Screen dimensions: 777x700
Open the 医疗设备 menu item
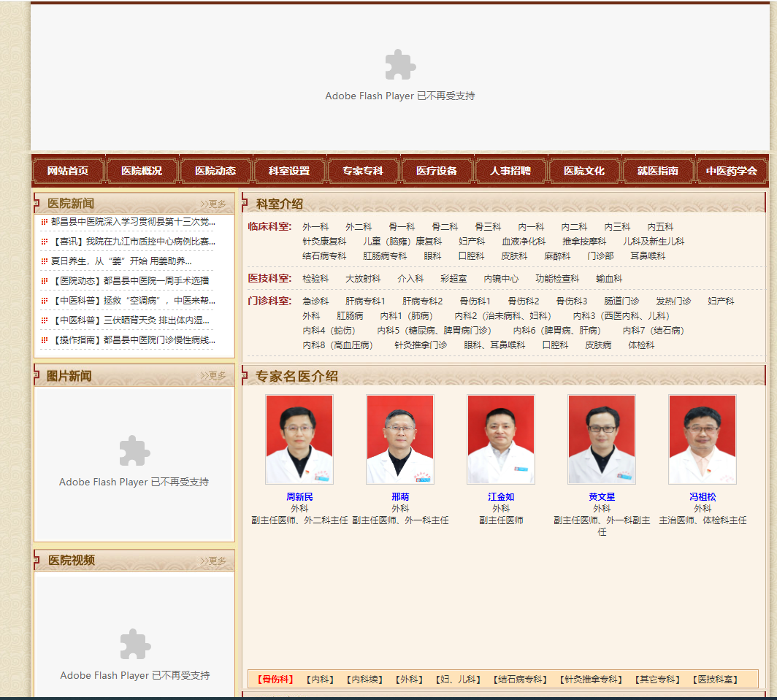[437, 171]
